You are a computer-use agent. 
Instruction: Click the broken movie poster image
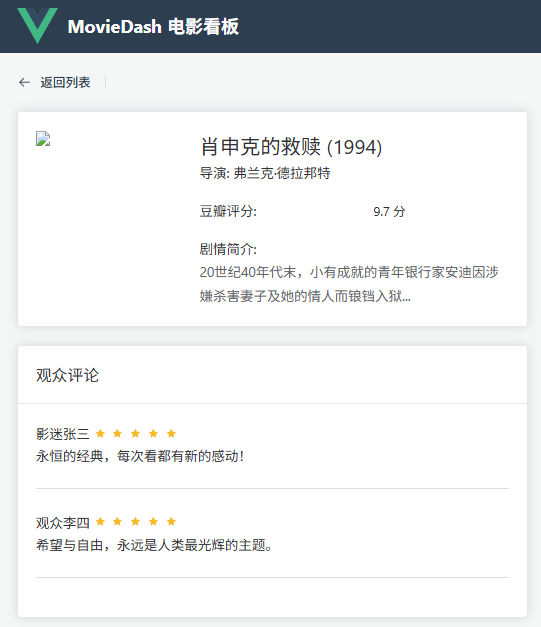pos(43,138)
